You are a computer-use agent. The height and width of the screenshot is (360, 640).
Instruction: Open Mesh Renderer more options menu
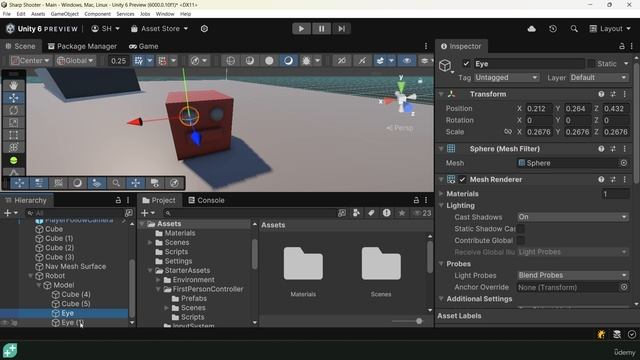624,180
